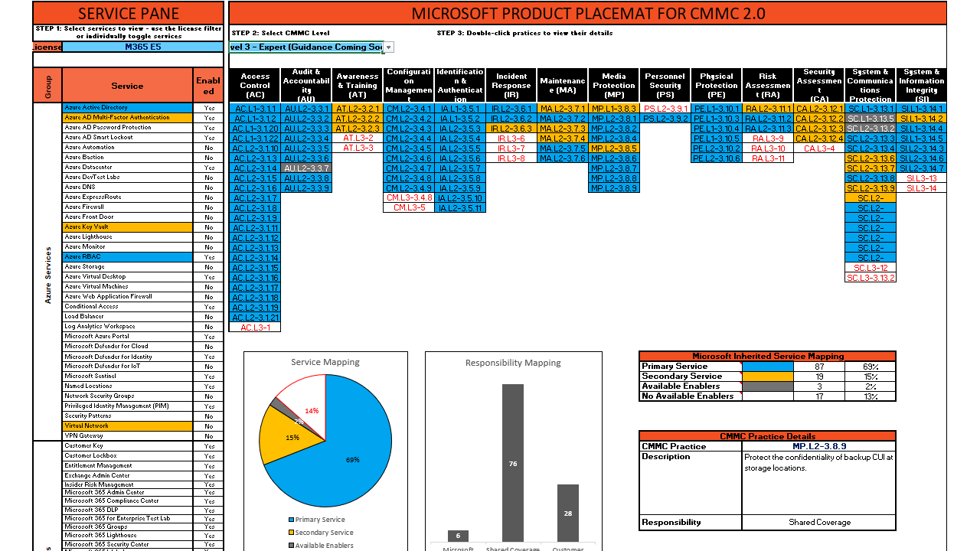This screenshot has height=551, width=980.
Task: Select the Primary Service count 87
Action: pos(819,367)
